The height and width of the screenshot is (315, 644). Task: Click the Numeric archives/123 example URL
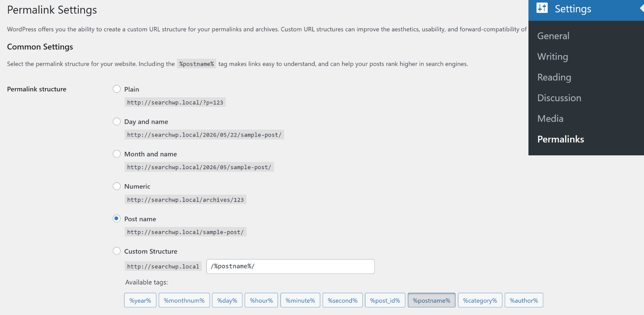tap(185, 200)
